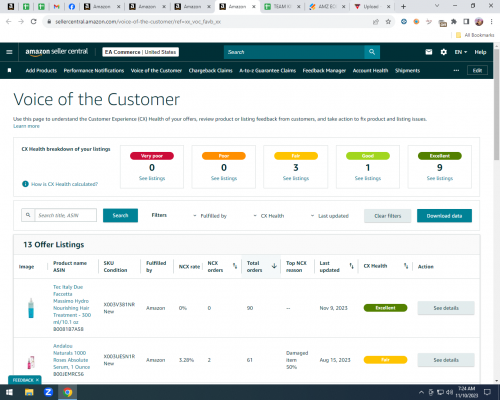Click See details for Tec Italy listing

click(x=446, y=308)
